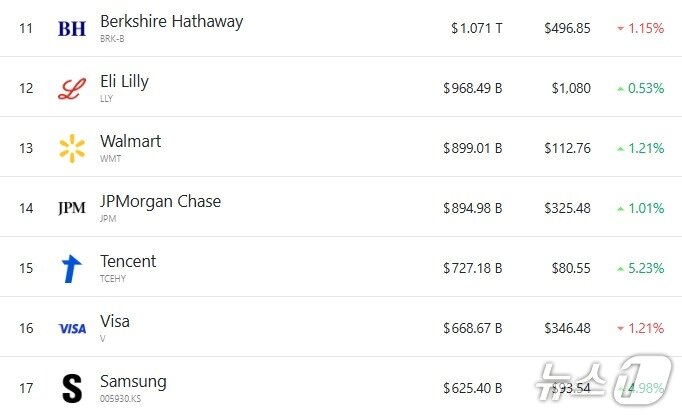Click the Samsung S logo icon
Viewport: 682px width, 415px height.
coord(72,388)
